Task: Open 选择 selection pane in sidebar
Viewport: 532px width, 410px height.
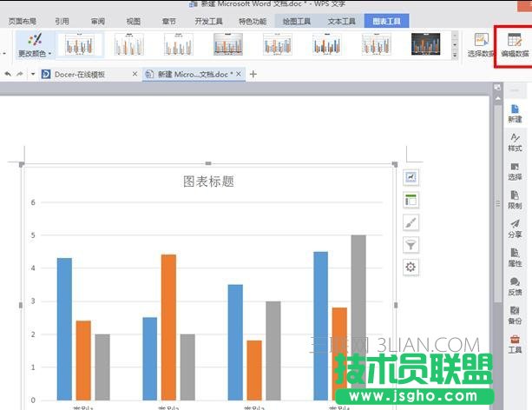Action: click(x=515, y=171)
